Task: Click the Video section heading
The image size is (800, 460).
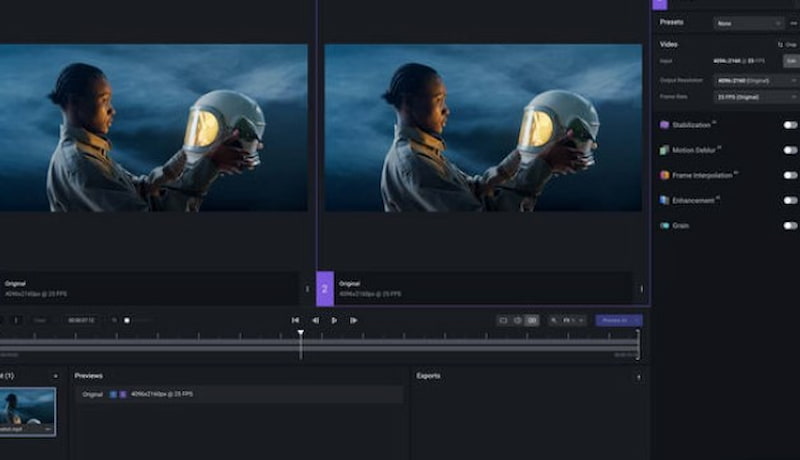Action: [x=668, y=44]
